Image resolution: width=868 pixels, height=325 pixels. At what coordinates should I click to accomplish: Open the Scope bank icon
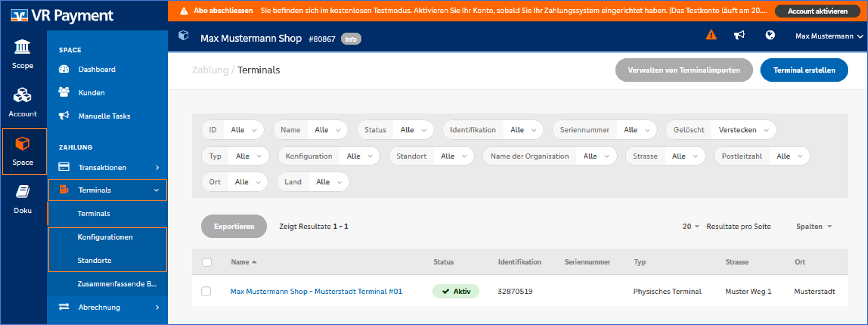pyautogui.click(x=22, y=47)
